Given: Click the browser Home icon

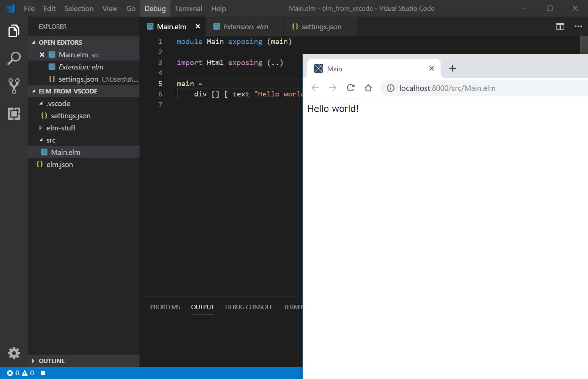Looking at the screenshot, I should [x=368, y=88].
